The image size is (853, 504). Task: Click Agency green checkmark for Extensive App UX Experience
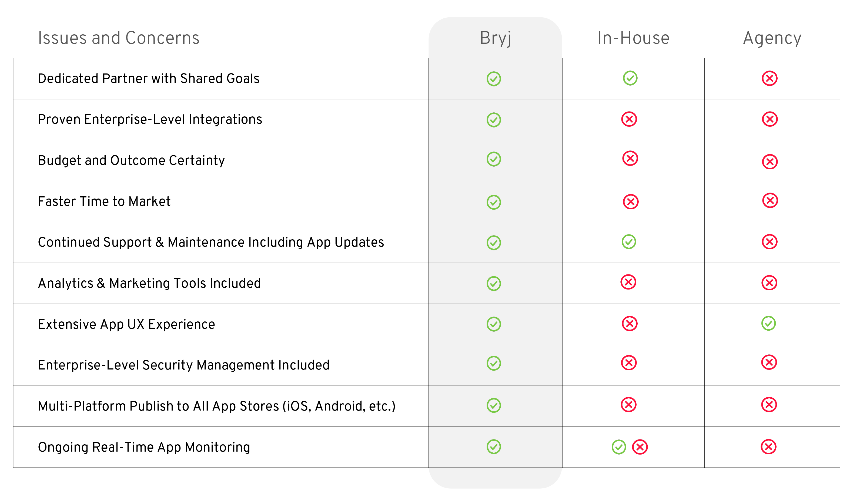(x=768, y=323)
